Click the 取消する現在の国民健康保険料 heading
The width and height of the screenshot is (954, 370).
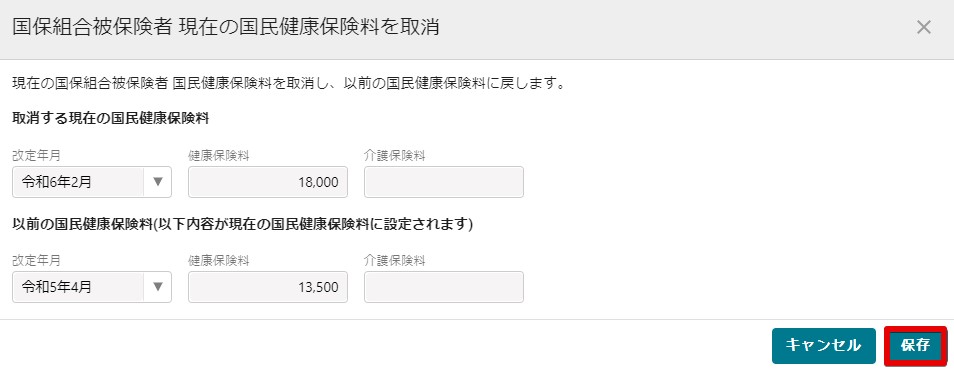pos(111,119)
